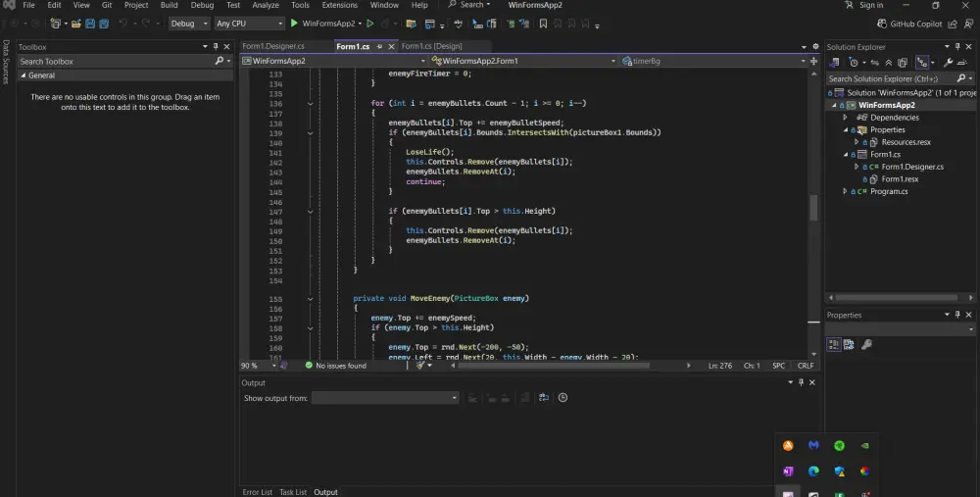This screenshot has height=497, width=980.
Task: Click the bookmark icon in the main toolbar
Action: (x=543, y=23)
